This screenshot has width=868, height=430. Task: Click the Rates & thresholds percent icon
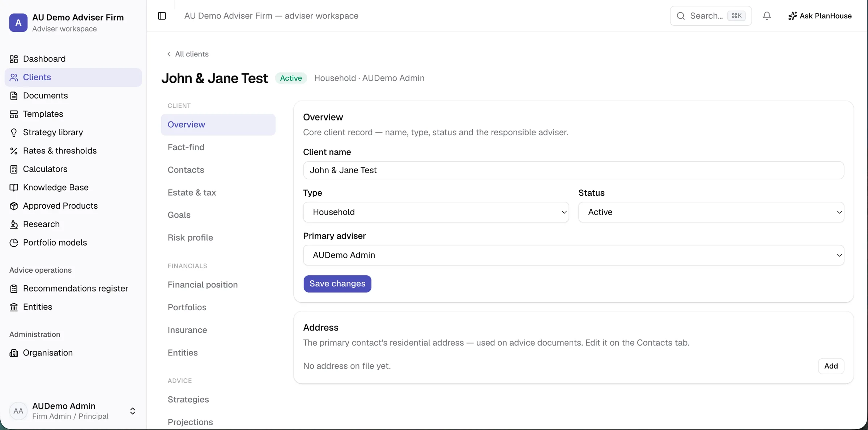point(14,151)
